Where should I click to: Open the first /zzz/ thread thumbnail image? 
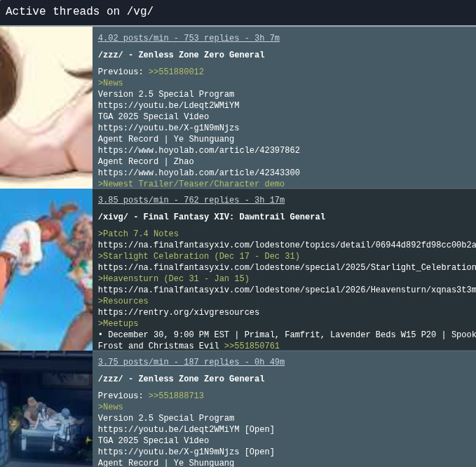click(46, 107)
